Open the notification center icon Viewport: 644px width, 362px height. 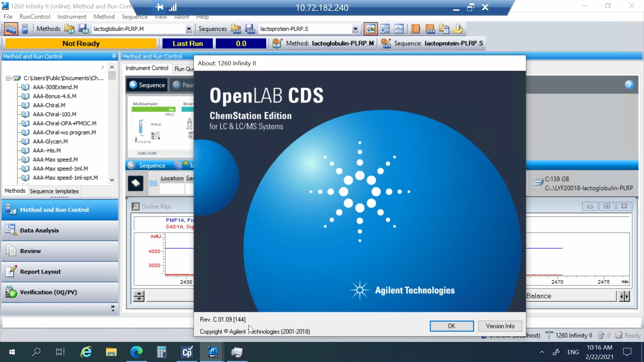click(x=627, y=352)
